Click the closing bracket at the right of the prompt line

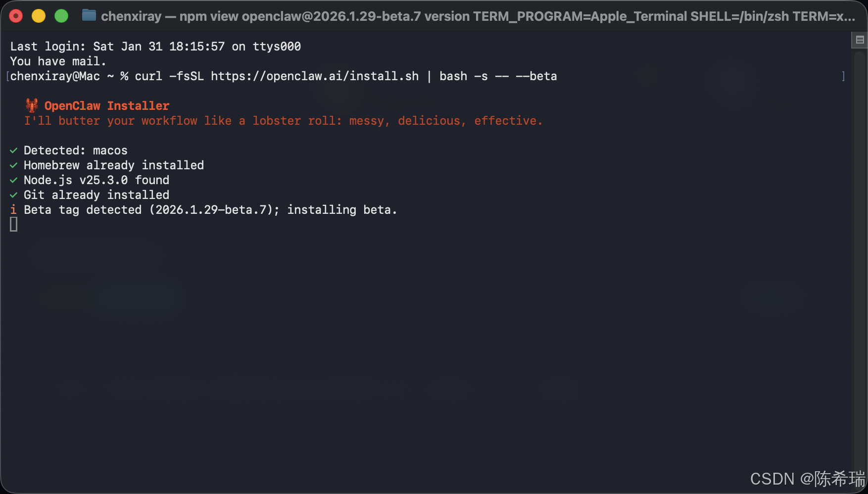click(843, 76)
